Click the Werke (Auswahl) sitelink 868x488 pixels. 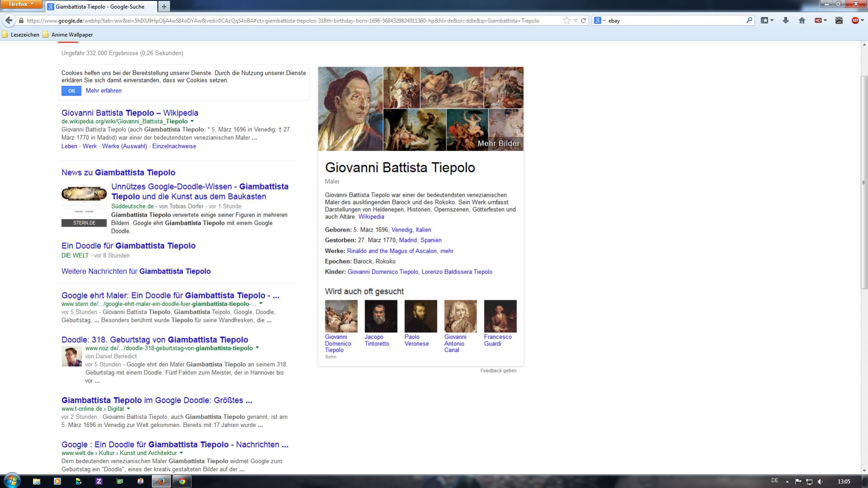124,146
